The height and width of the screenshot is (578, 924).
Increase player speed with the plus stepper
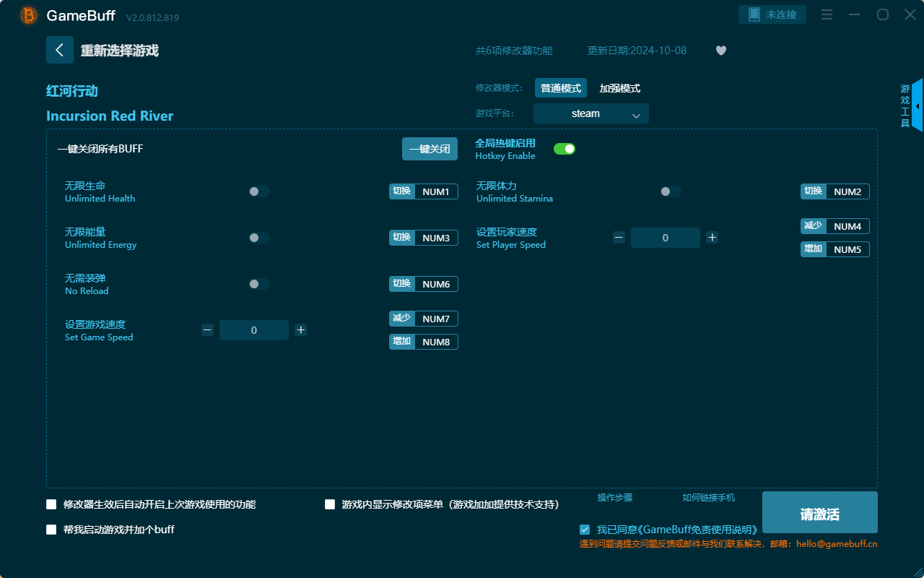[x=712, y=237]
